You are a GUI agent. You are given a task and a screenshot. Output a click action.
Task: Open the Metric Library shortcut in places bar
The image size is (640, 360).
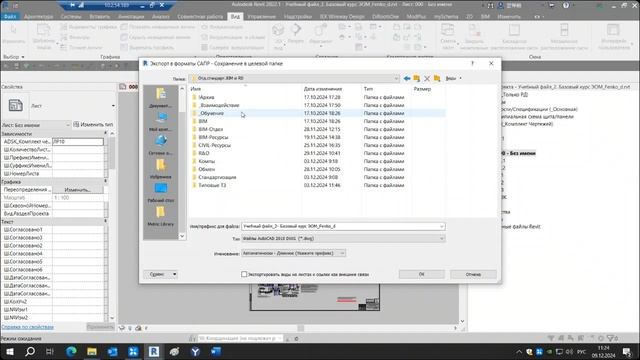pyautogui.click(x=160, y=216)
